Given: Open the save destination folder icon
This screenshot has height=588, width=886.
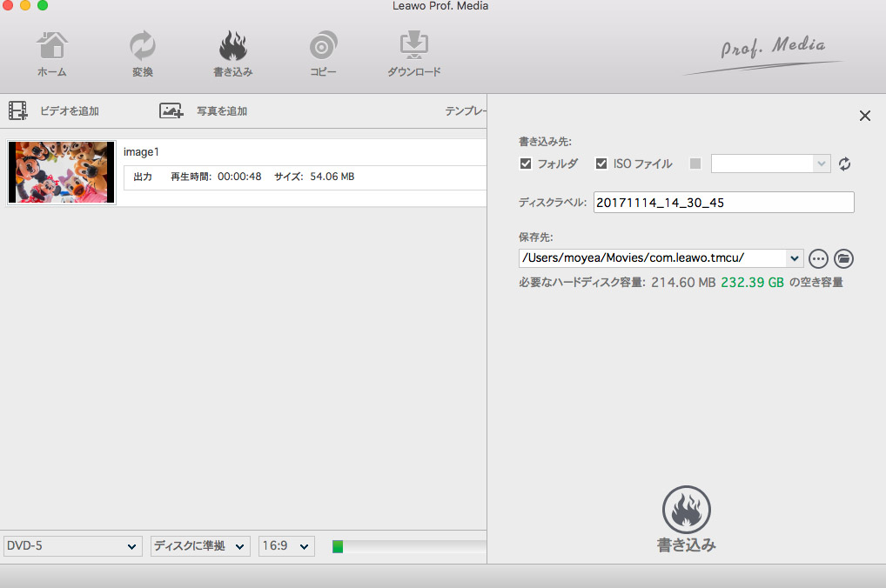Looking at the screenshot, I should pyautogui.click(x=843, y=258).
